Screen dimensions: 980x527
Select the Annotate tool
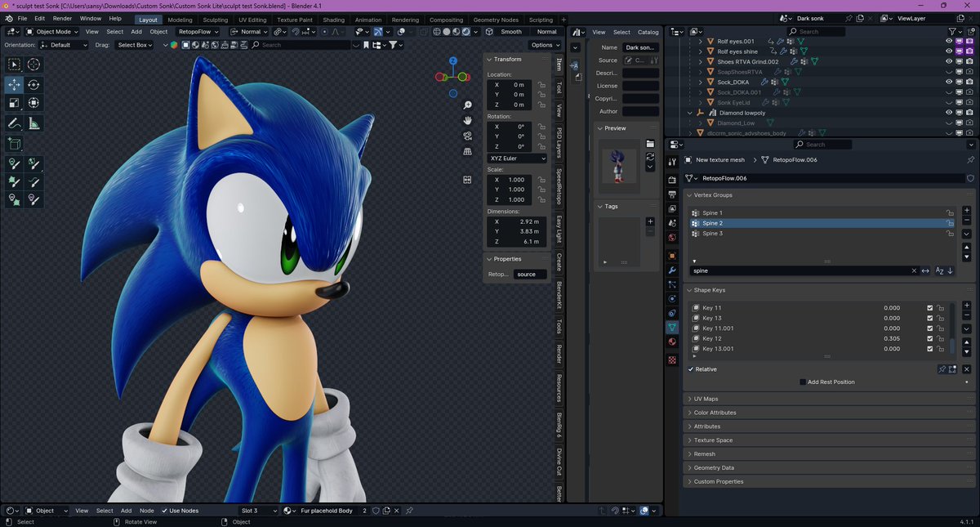click(15, 123)
